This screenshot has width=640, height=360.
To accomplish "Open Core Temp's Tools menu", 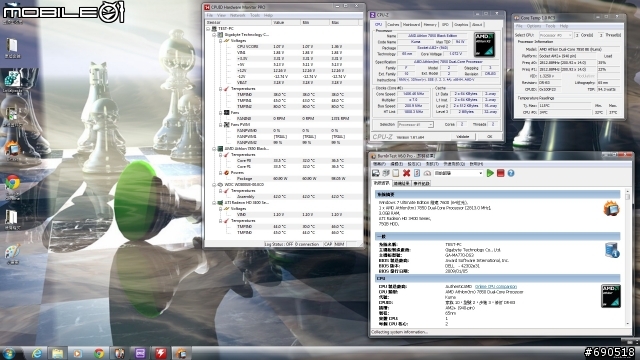I will (550, 26).
